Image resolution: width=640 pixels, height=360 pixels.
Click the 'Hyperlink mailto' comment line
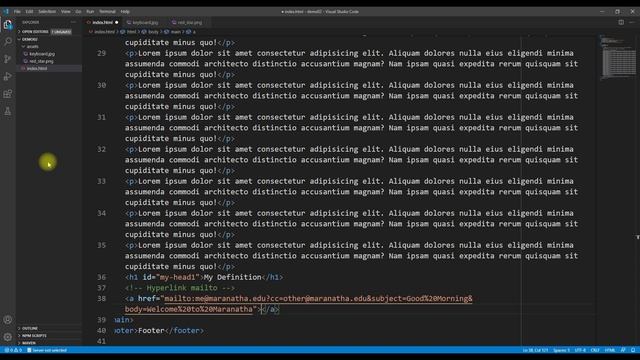pos(180,288)
